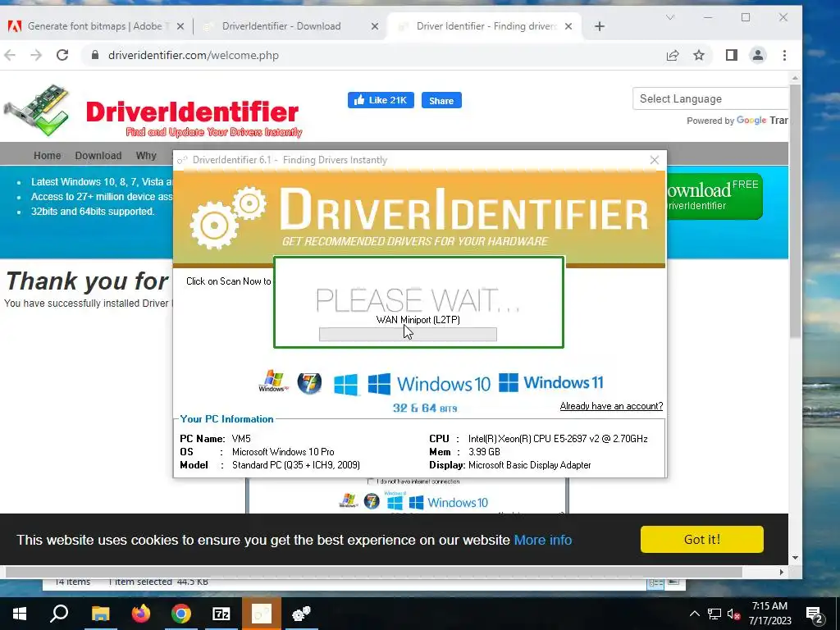Open the Download menu item on the website
840x630 pixels.
tap(98, 155)
